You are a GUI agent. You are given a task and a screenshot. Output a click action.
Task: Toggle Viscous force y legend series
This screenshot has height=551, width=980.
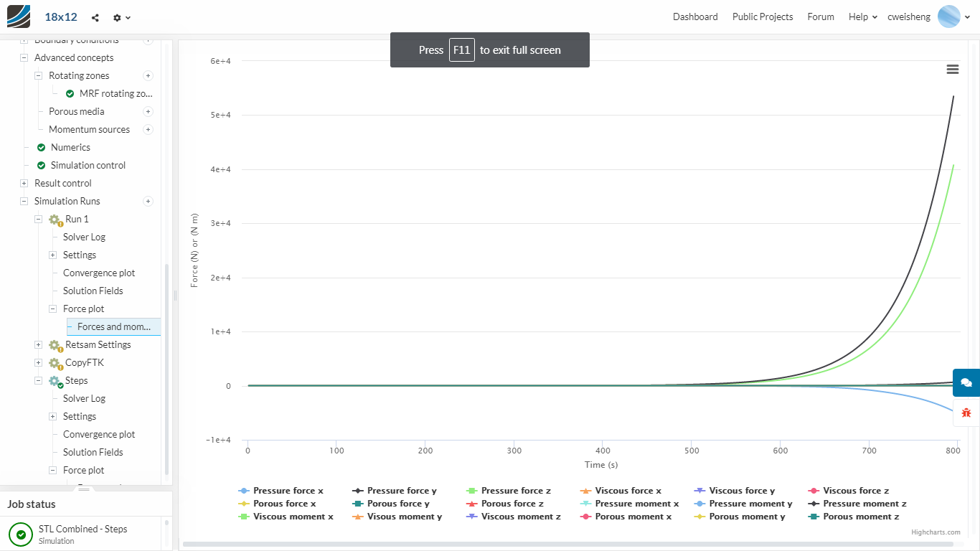[735, 491]
